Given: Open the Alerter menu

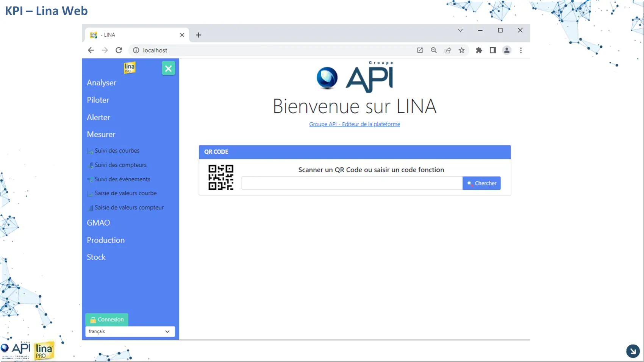Looking at the screenshot, I should pyautogui.click(x=98, y=117).
